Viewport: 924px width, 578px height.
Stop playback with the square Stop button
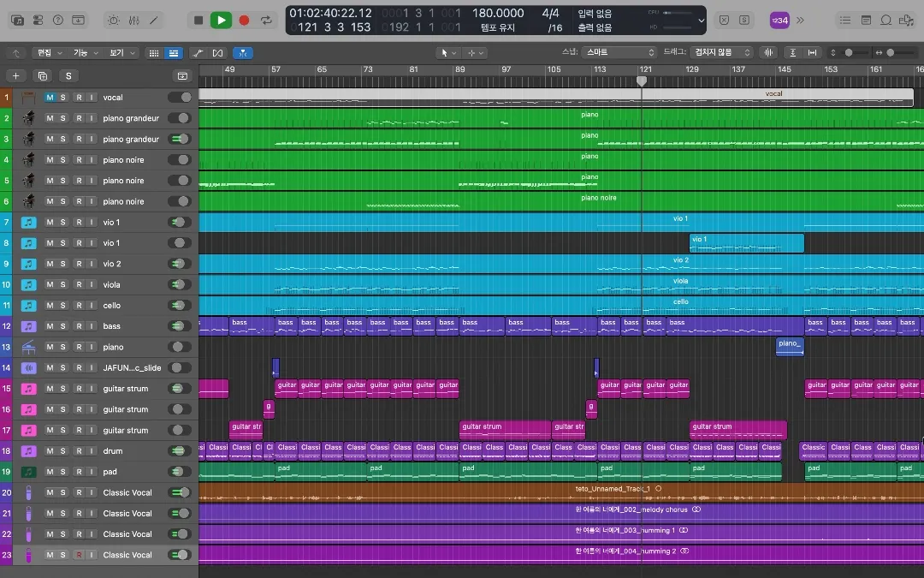pos(198,20)
